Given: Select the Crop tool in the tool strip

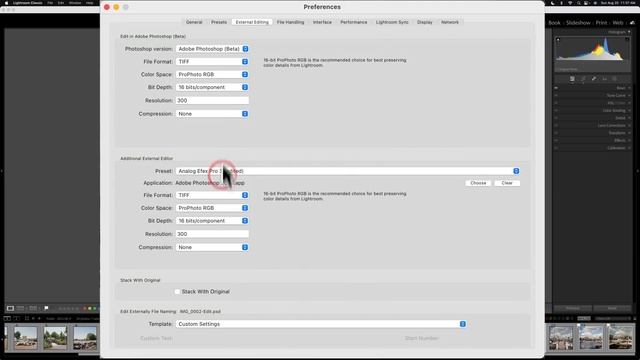Looking at the screenshot, I should tap(583, 79).
